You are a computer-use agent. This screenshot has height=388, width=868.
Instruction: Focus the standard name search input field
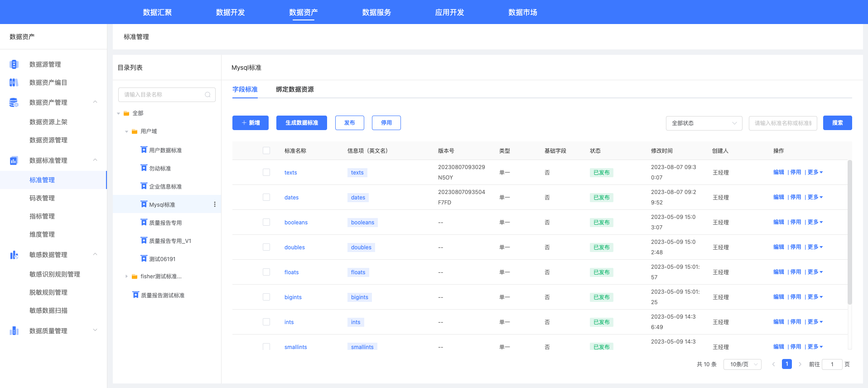tap(783, 123)
